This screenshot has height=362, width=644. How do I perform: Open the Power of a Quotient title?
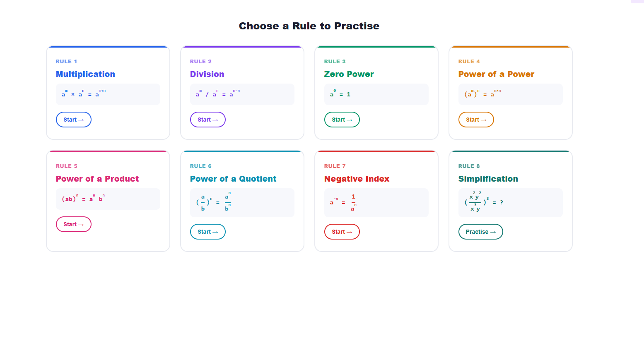click(x=233, y=179)
